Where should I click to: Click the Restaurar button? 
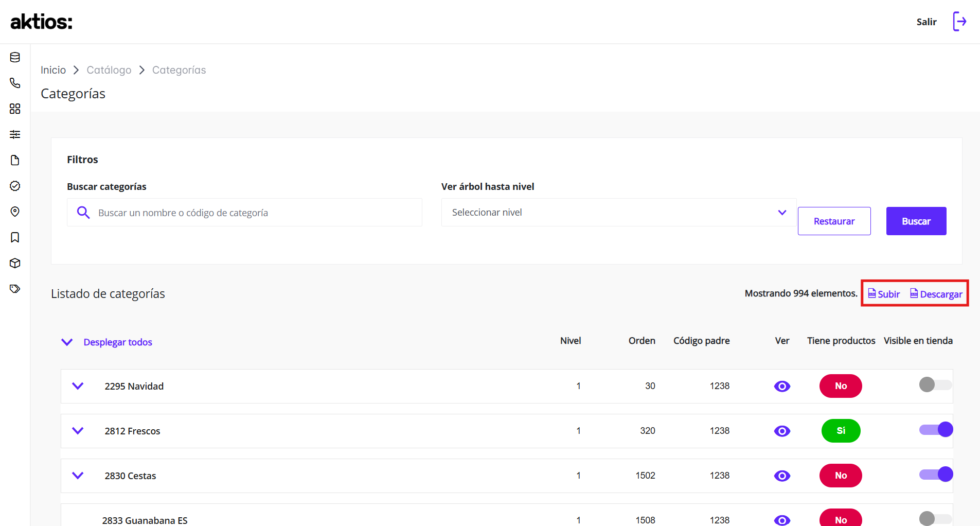point(834,221)
